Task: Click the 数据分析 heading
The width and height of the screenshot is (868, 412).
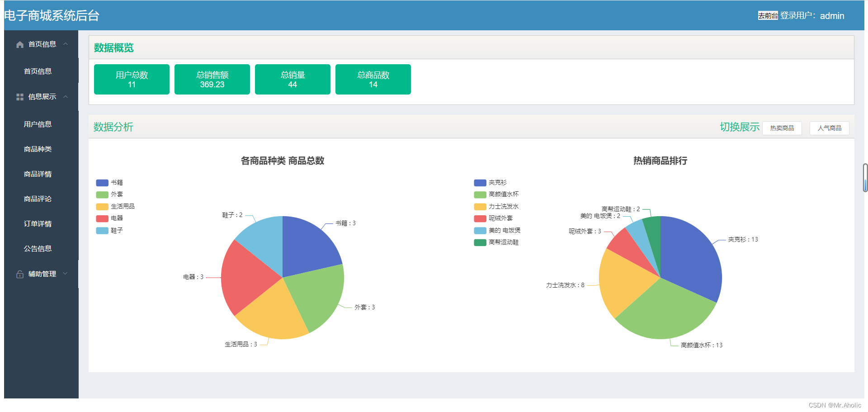Action: 113,127
